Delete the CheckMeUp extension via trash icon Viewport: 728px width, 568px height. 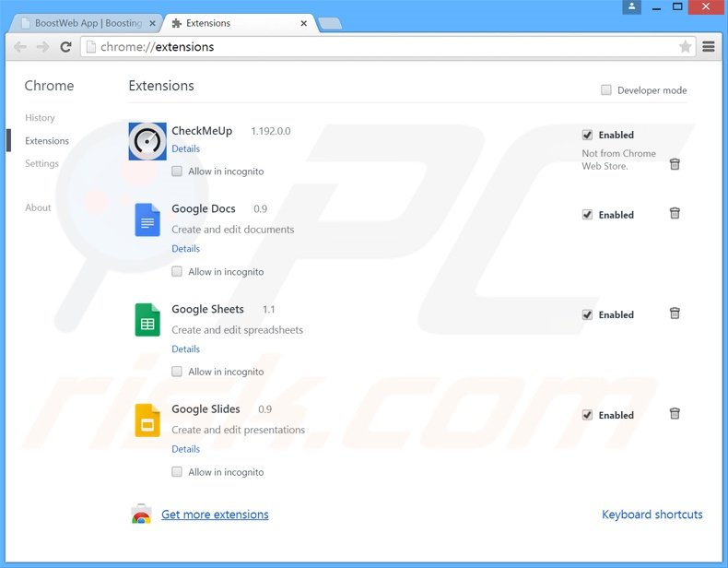(675, 164)
